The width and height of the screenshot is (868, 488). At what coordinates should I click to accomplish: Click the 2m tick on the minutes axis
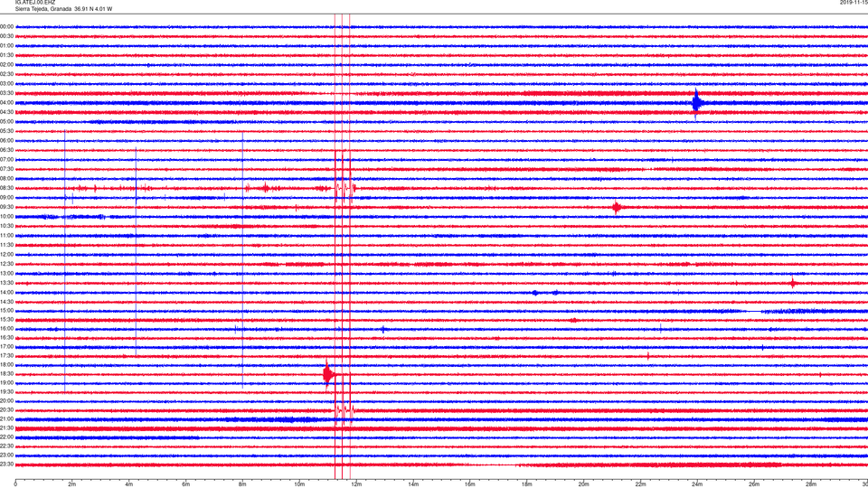[x=72, y=484]
